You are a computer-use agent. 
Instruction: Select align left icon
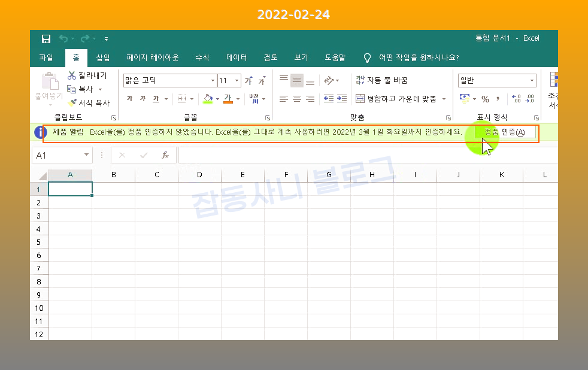tap(284, 99)
